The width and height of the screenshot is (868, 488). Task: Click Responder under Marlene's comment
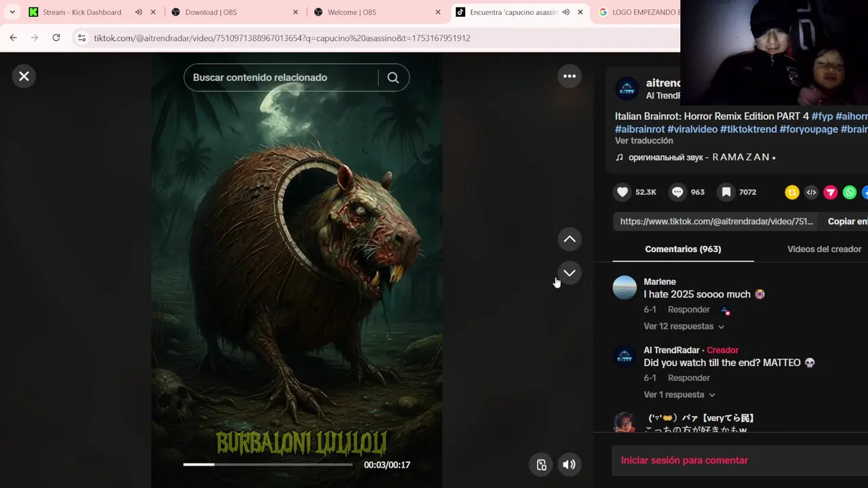(x=688, y=310)
